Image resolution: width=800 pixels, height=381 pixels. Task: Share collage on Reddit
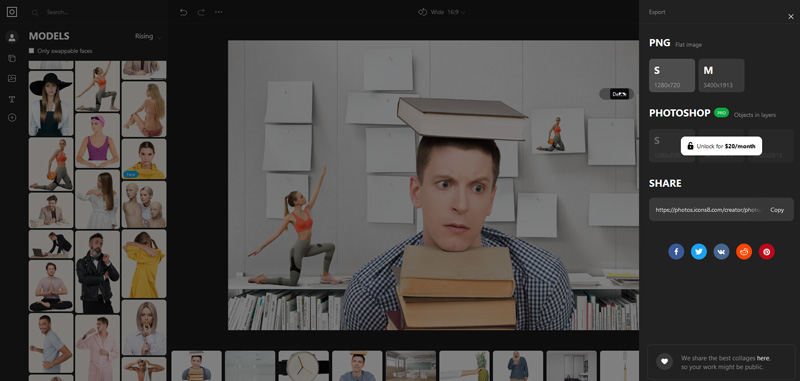[x=744, y=251]
